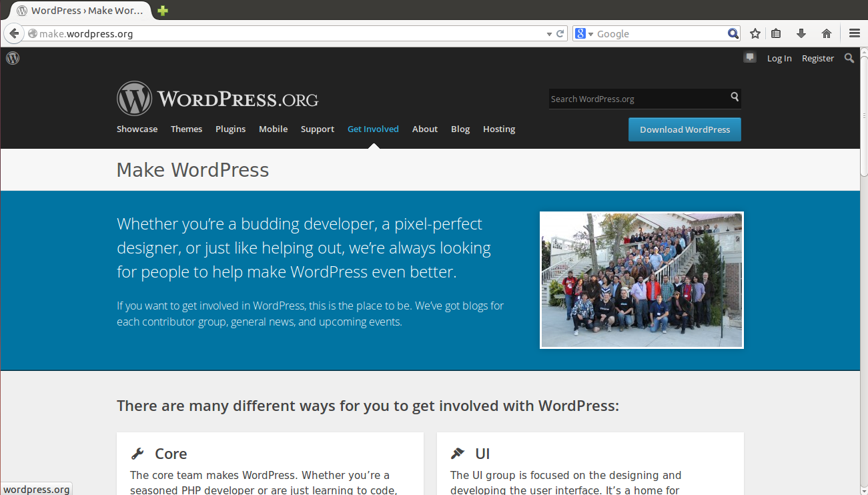
Task: Click the admin bar search magnifier
Action: pyautogui.click(x=849, y=58)
